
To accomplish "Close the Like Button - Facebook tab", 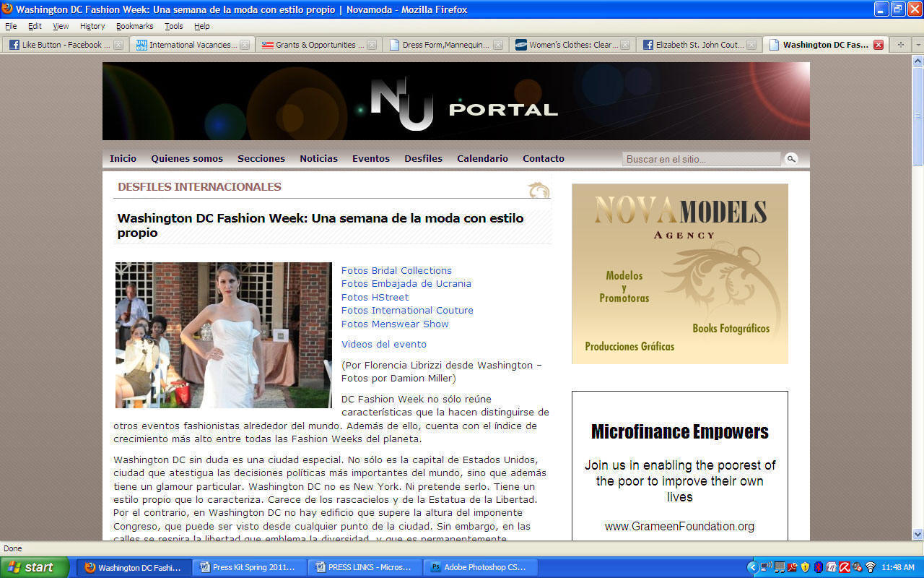I will (119, 45).
